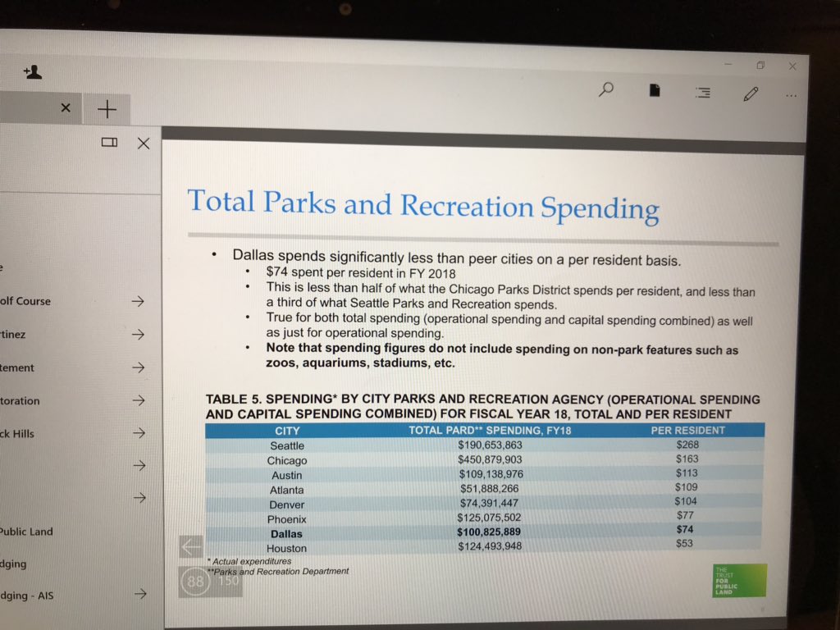Open the table of contents list icon

[x=703, y=93]
